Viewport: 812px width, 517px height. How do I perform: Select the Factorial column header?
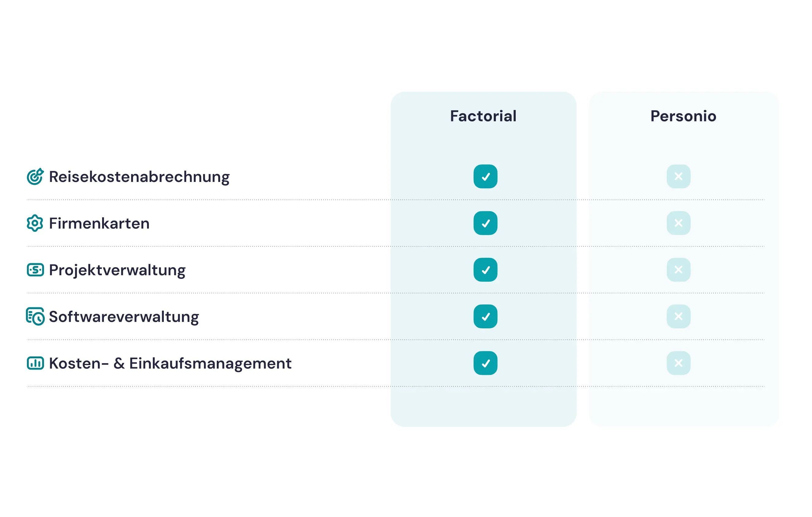483,116
